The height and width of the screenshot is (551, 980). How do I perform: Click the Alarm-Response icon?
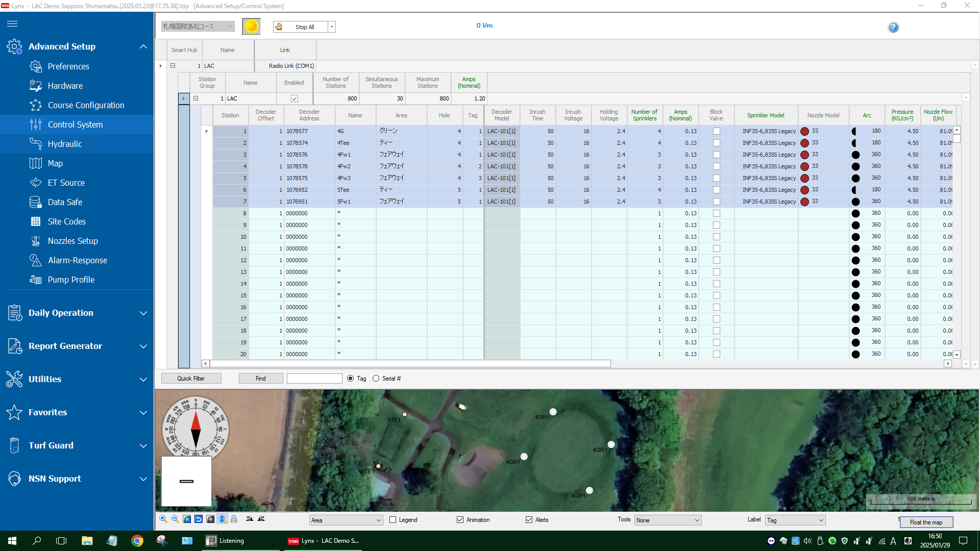[36, 260]
